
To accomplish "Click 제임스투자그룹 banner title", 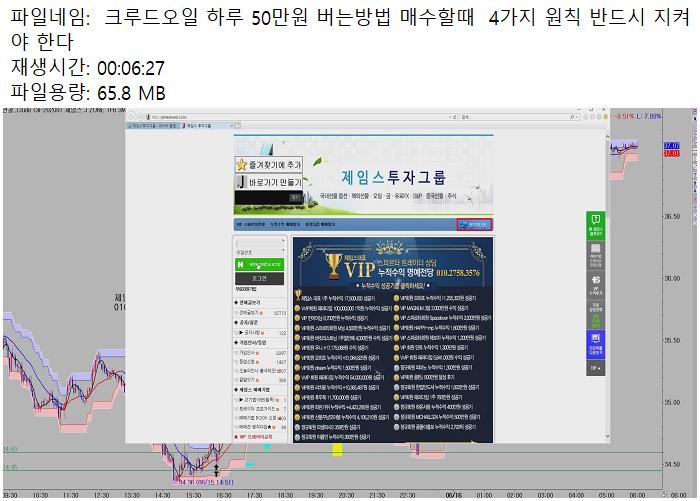I will (393, 177).
